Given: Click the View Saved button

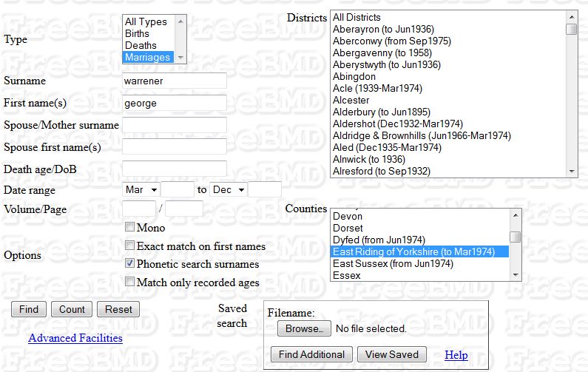Looking at the screenshot, I should 392,354.
